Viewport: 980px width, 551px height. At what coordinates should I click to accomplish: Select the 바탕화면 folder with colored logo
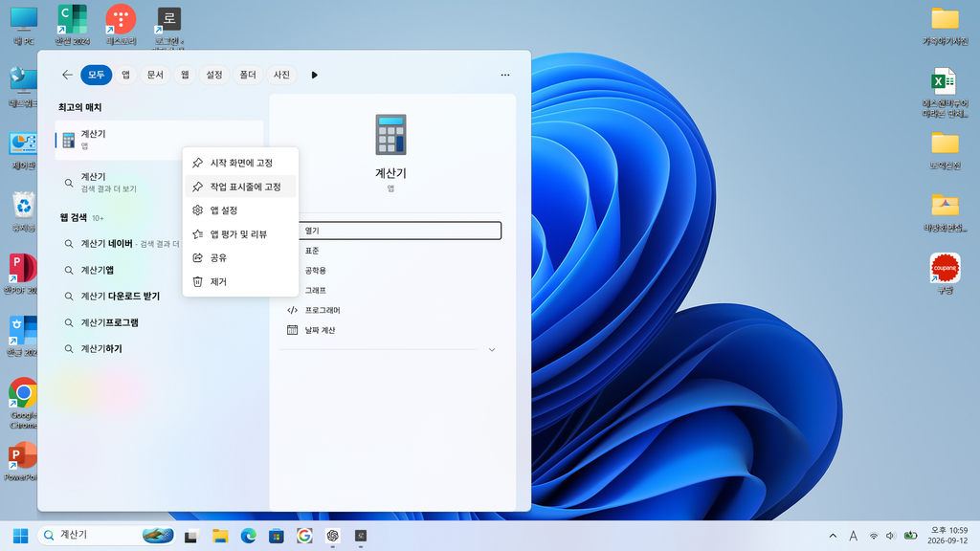pyautogui.click(x=945, y=212)
